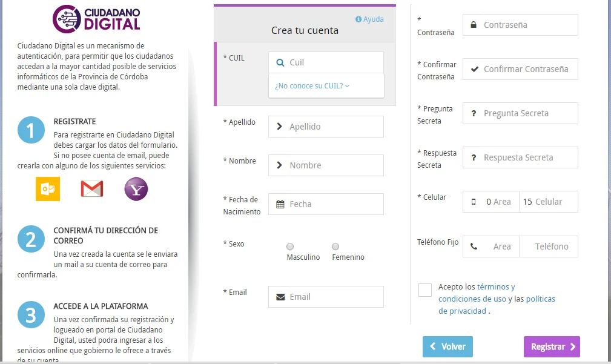Click the step 3 circle icon
Image resolution: width=611 pixels, height=364 pixels.
point(31,314)
